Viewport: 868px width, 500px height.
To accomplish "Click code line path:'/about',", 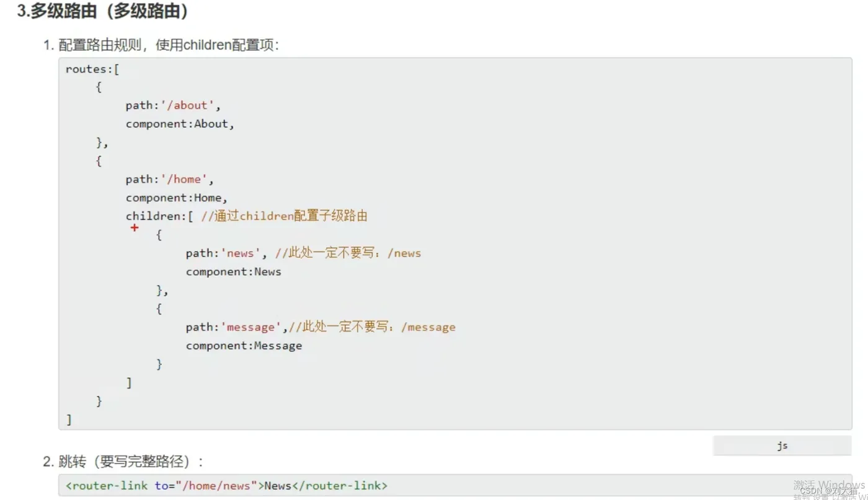I will tap(173, 105).
